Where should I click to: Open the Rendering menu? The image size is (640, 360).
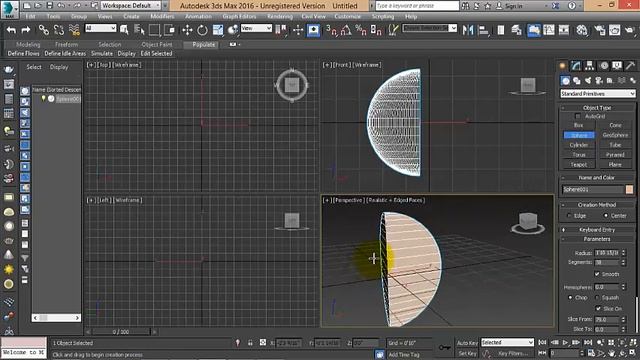[x=280, y=17]
